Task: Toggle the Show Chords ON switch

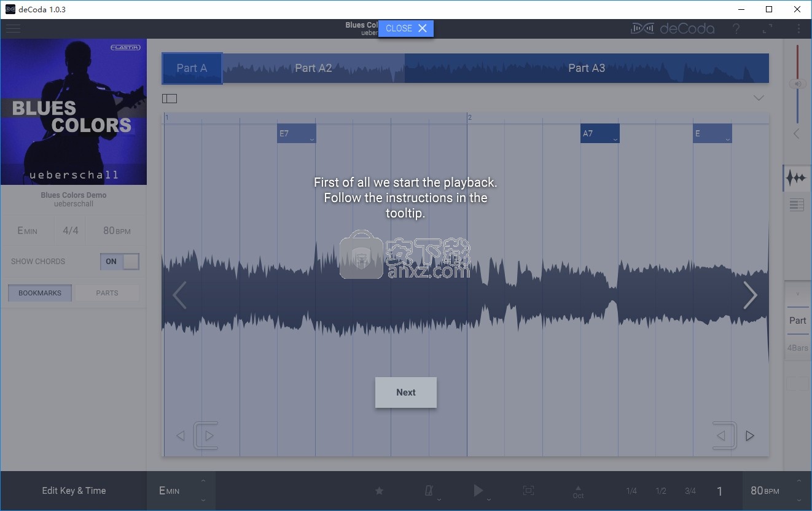Action: [120, 262]
